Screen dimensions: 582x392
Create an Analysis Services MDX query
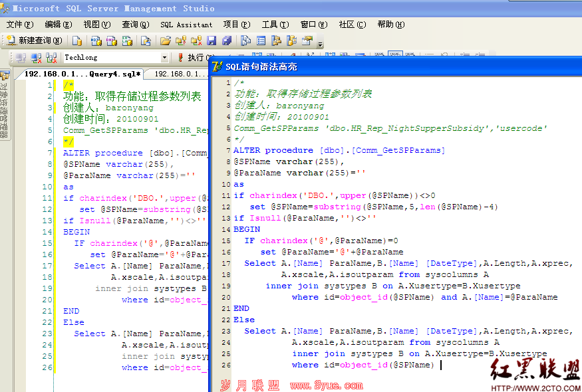click(96, 41)
